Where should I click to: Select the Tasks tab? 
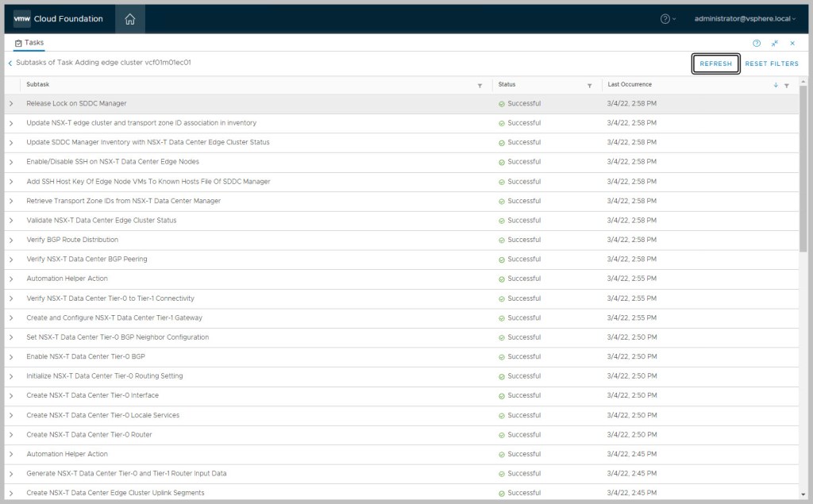pos(29,43)
